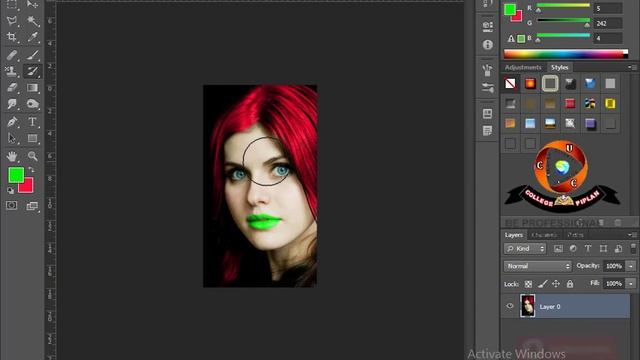Click the R color slider
Image resolution: width=640 pixels, height=360 pixels.
pyautogui.click(x=563, y=7)
